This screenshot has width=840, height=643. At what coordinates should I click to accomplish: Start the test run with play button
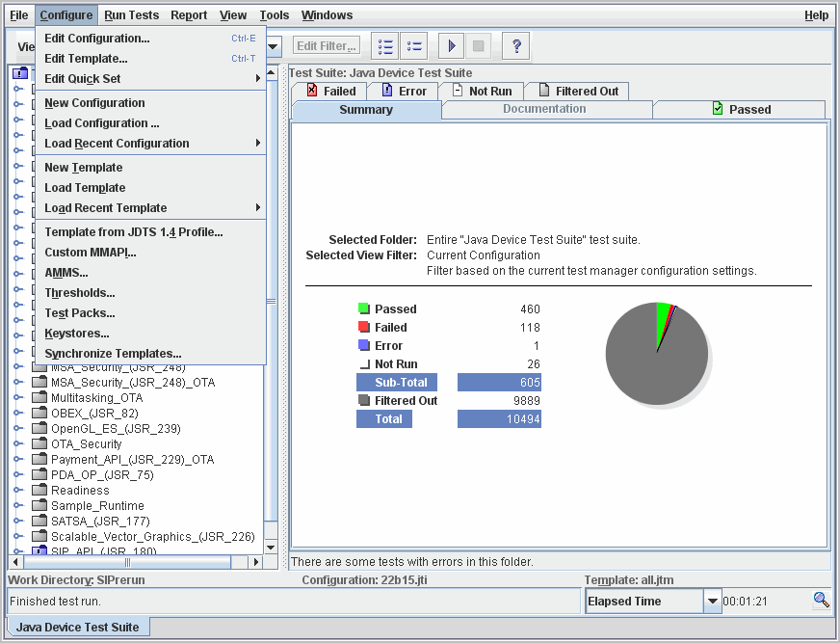click(452, 46)
